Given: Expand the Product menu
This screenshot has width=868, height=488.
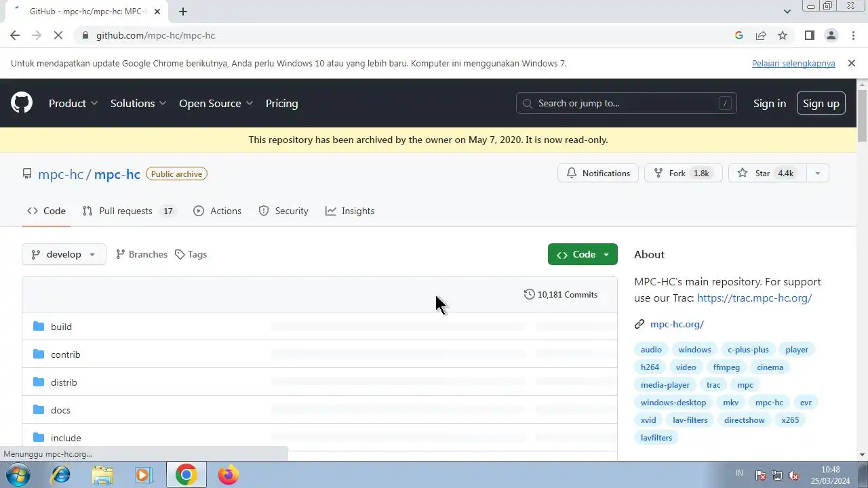Looking at the screenshot, I should 73,103.
